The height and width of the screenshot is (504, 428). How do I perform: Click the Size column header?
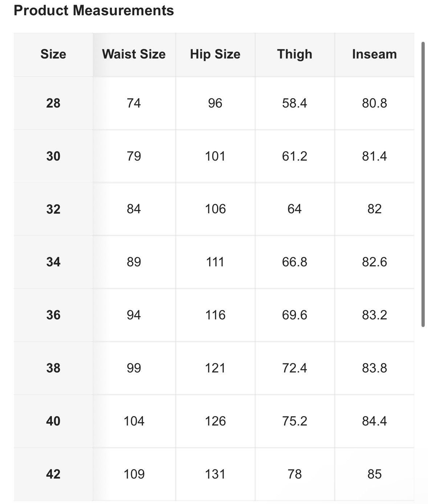(x=53, y=55)
